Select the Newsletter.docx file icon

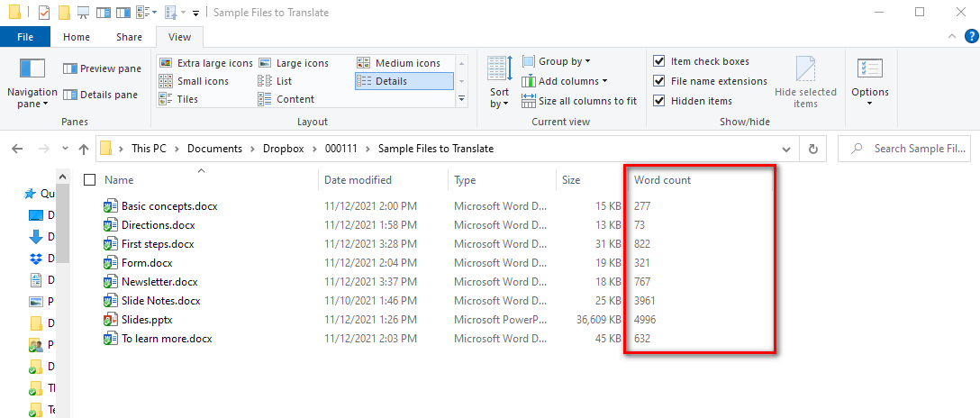(111, 282)
